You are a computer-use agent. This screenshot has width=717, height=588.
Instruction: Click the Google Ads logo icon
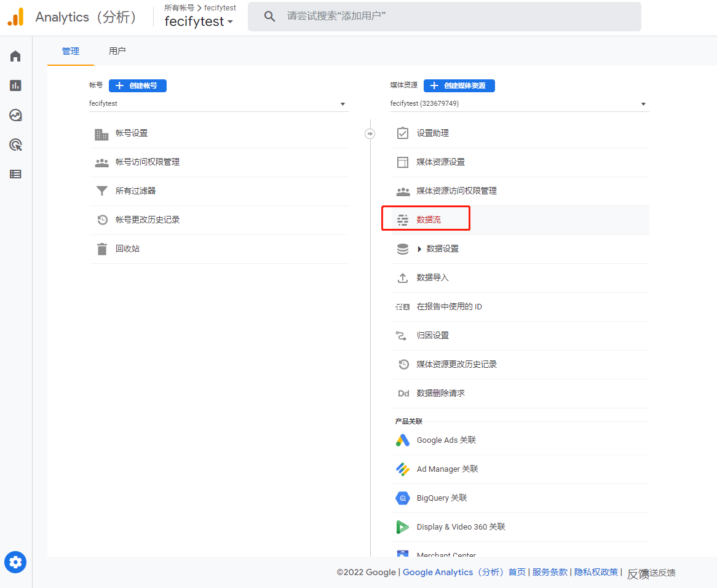(x=402, y=440)
